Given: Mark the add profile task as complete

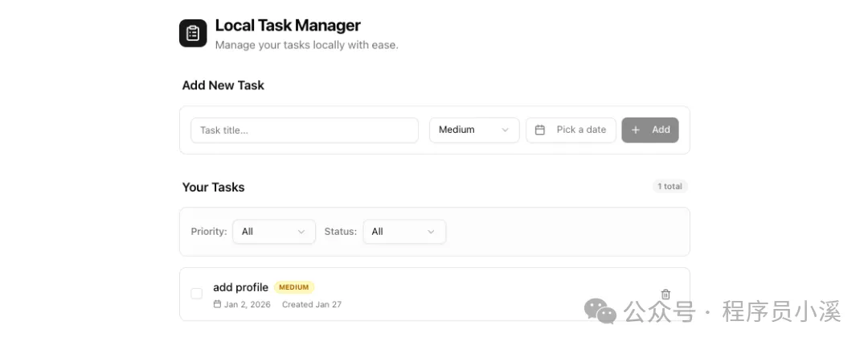Looking at the screenshot, I should [196, 294].
